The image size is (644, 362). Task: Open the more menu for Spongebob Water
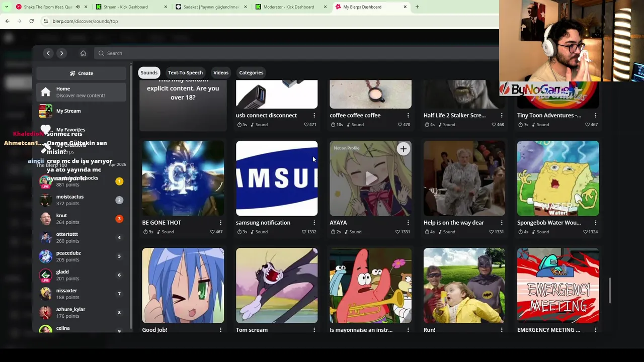coord(596,223)
